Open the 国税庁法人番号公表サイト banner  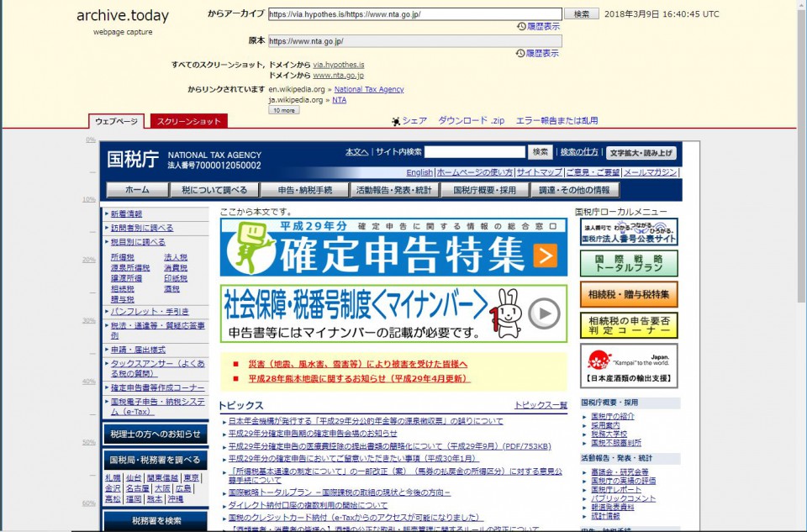click(x=629, y=232)
